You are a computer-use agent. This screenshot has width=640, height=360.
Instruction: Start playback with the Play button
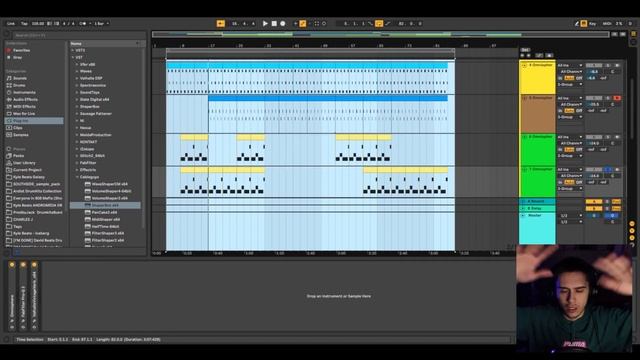point(265,24)
